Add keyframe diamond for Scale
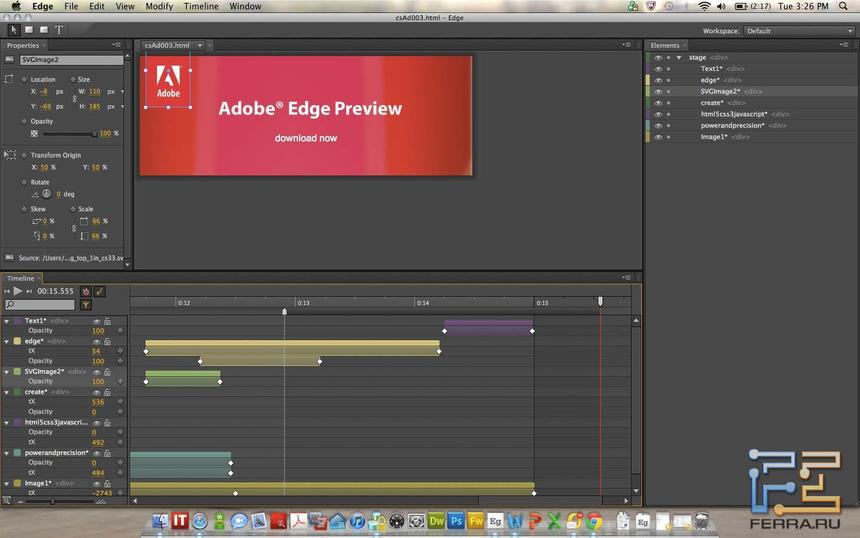Image resolution: width=860 pixels, height=538 pixels. [x=72, y=209]
